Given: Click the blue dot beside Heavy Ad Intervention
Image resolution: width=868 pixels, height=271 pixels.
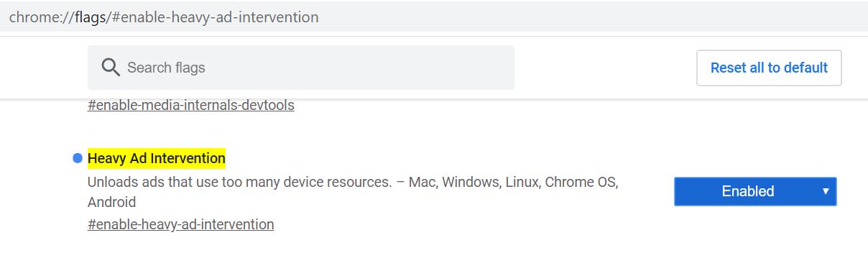Looking at the screenshot, I should click(x=78, y=158).
